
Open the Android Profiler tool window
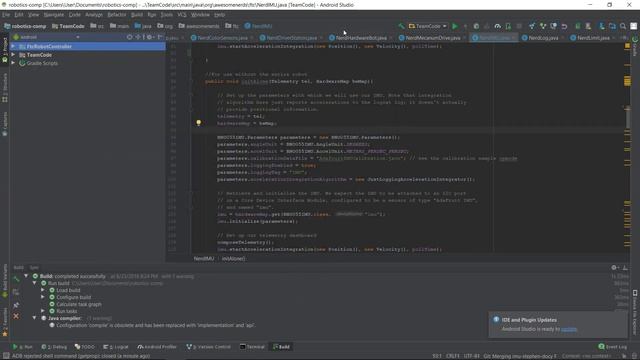[x=157, y=347]
